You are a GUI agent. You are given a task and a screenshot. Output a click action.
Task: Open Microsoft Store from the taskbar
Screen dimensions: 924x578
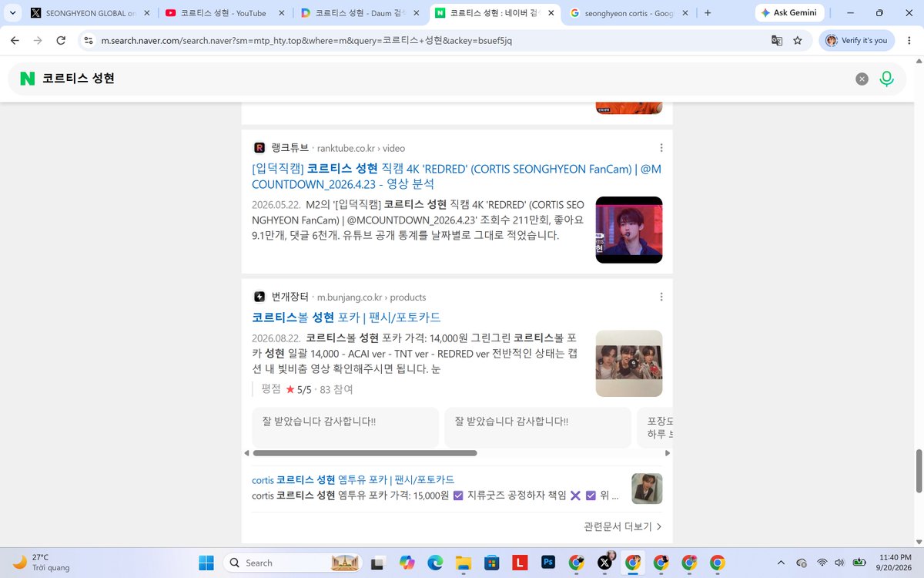(492, 563)
